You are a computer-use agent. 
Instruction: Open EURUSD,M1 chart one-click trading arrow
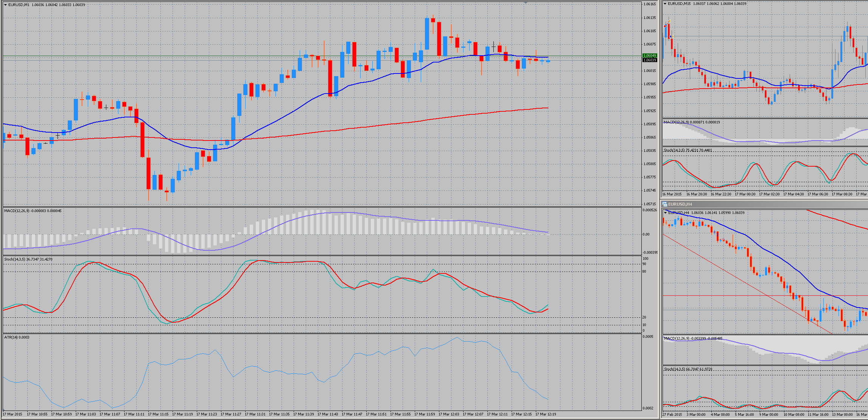[5, 5]
